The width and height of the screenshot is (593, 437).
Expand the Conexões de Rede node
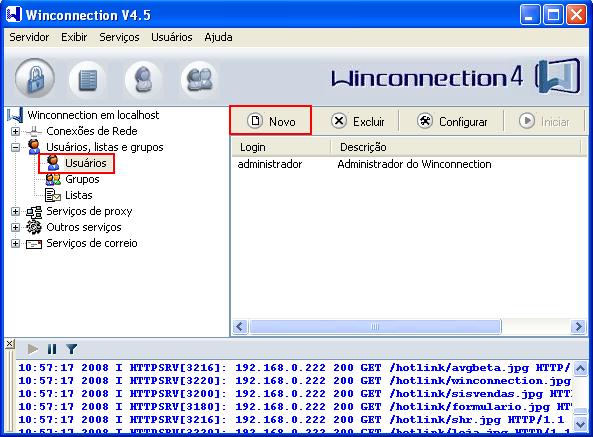point(15,131)
